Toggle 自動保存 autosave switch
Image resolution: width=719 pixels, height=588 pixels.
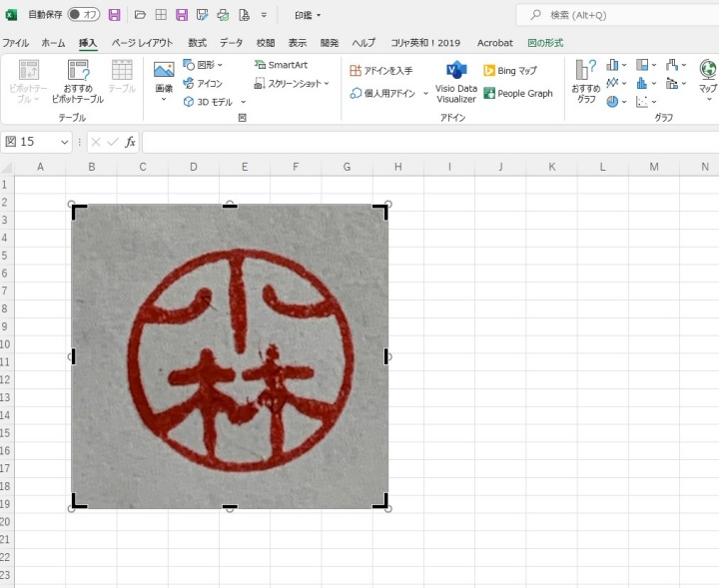tap(84, 15)
